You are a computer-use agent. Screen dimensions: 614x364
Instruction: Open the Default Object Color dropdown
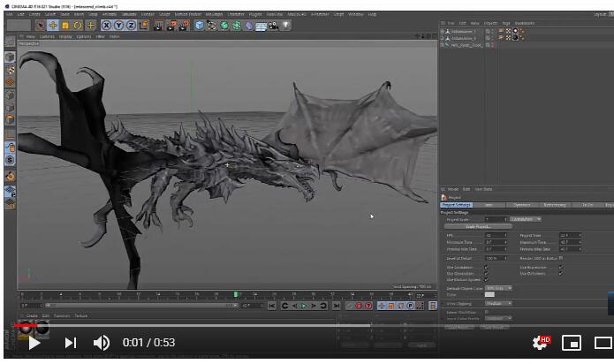click(x=498, y=288)
